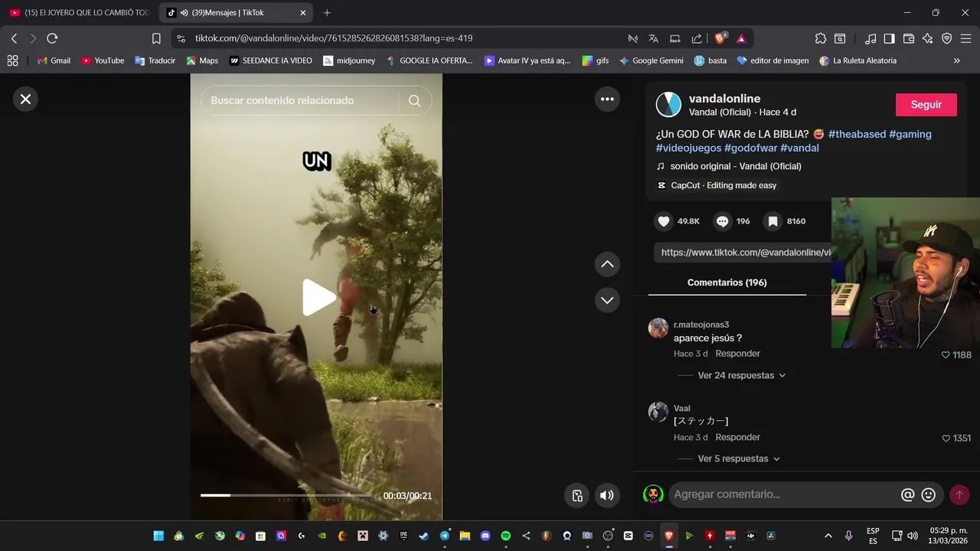
Task: Expand Ver 5 respuestas
Action: (x=738, y=458)
